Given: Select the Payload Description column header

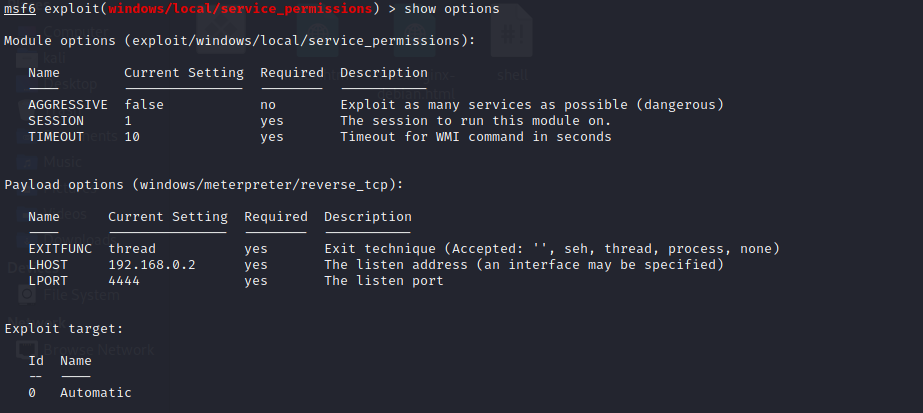Looking at the screenshot, I should (368, 217).
